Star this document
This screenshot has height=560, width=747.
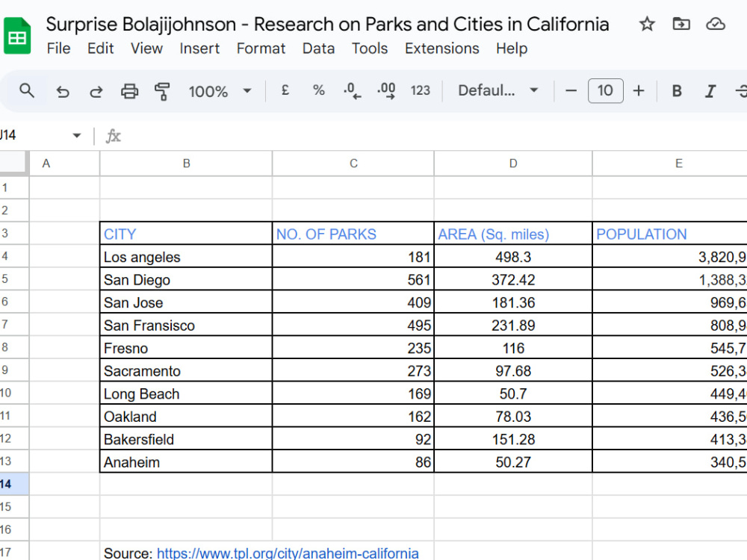tap(646, 23)
